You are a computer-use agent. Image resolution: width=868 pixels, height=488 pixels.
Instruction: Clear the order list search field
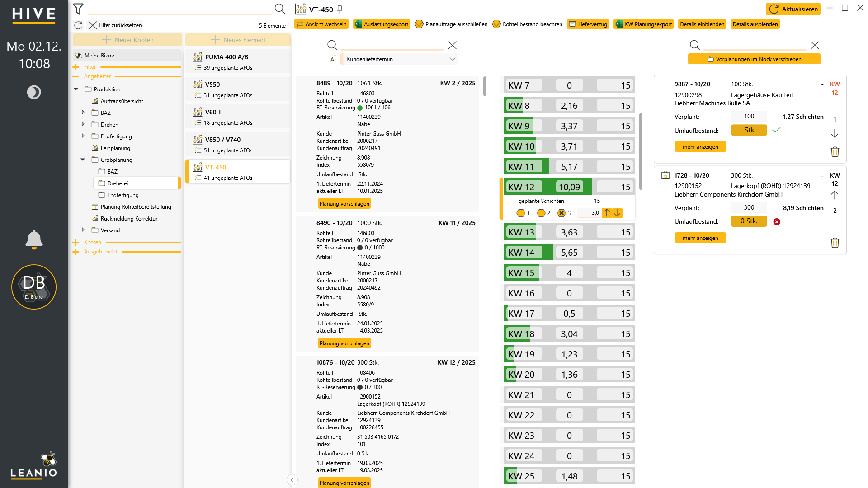click(x=452, y=45)
